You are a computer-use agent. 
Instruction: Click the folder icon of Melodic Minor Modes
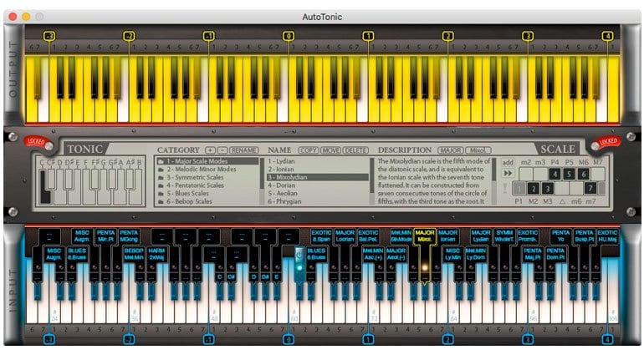(161, 169)
